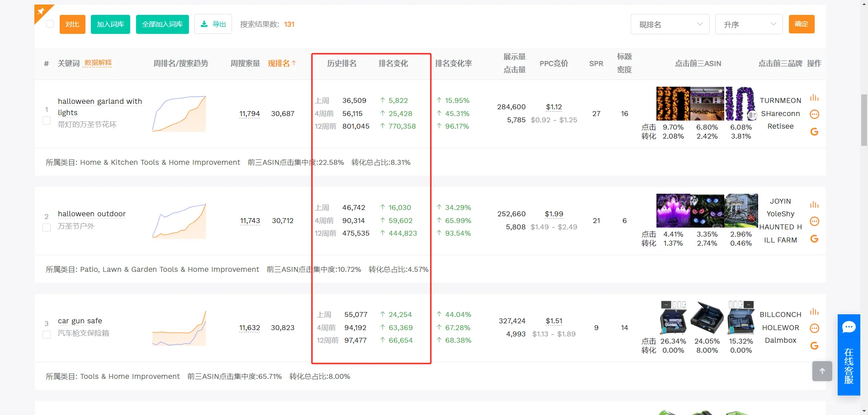Image resolution: width=868 pixels, height=415 pixels.
Task: Check the halloween garland with lights row
Action: [46, 121]
